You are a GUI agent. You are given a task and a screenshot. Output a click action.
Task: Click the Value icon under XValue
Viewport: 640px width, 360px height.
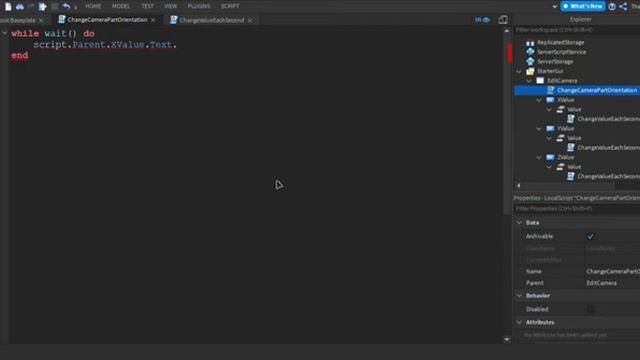[560, 109]
